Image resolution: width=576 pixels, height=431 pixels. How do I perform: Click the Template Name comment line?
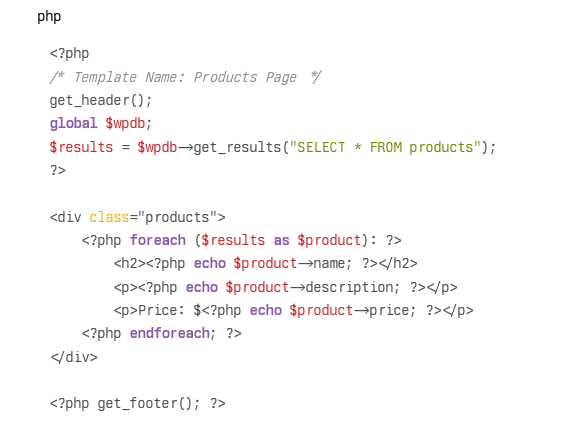click(x=186, y=77)
